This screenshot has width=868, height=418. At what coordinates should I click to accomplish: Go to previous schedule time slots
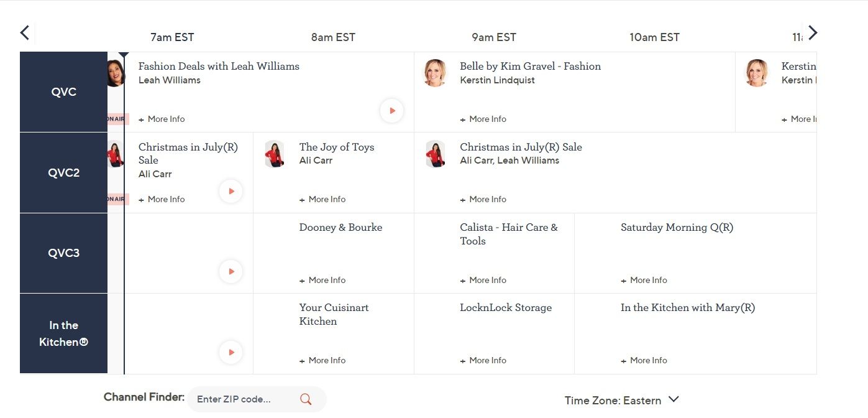pyautogui.click(x=25, y=33)
